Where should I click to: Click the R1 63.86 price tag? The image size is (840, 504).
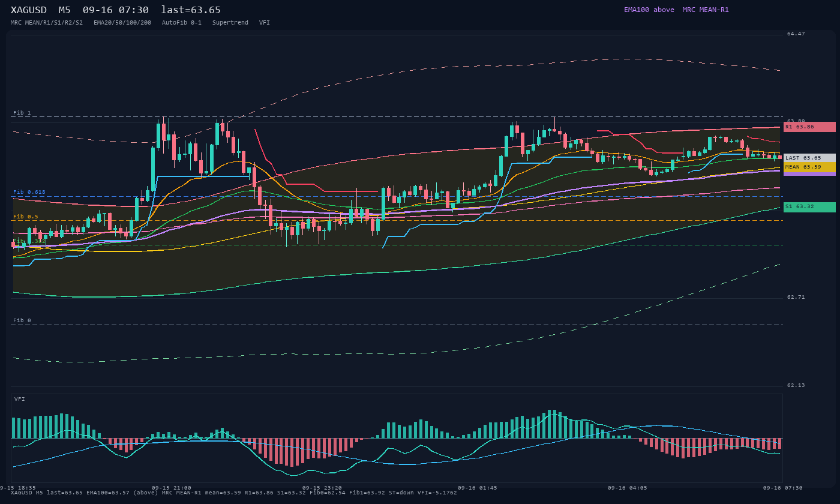click(809, 127)
